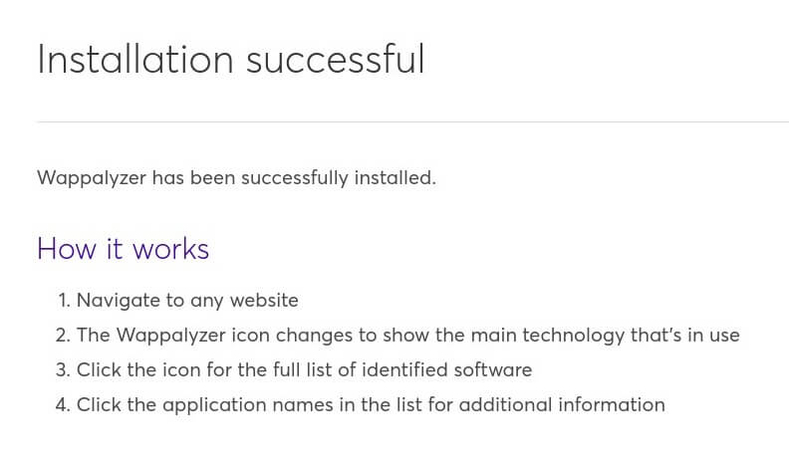This screenshot has height=461, width=789.
Task: Click the word "website" in step one
Action: coord(264,300)
